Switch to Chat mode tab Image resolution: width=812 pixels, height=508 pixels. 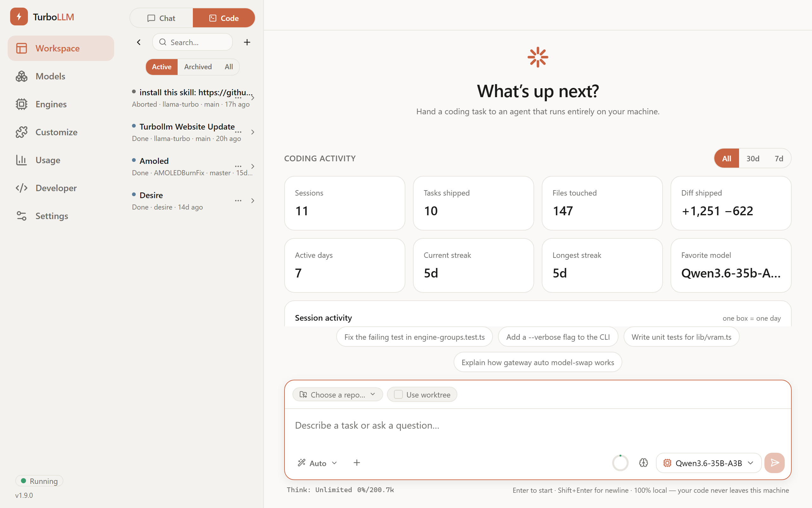point(161,18)
